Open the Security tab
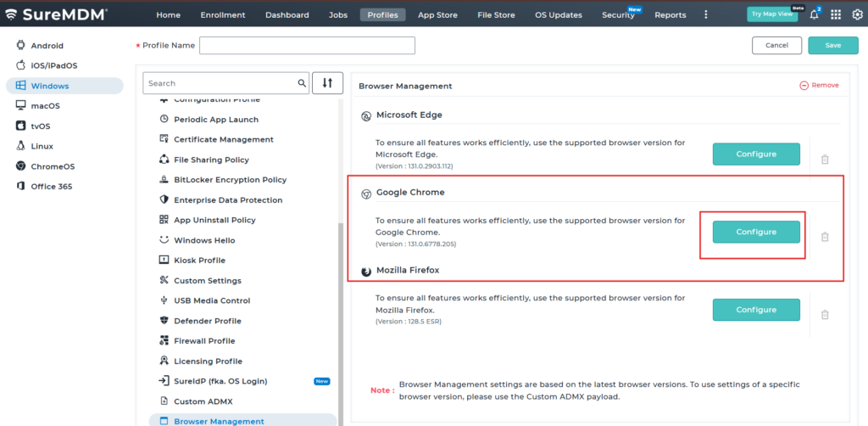The width and height of the screenshot is (868, 426). coord(618,15)
